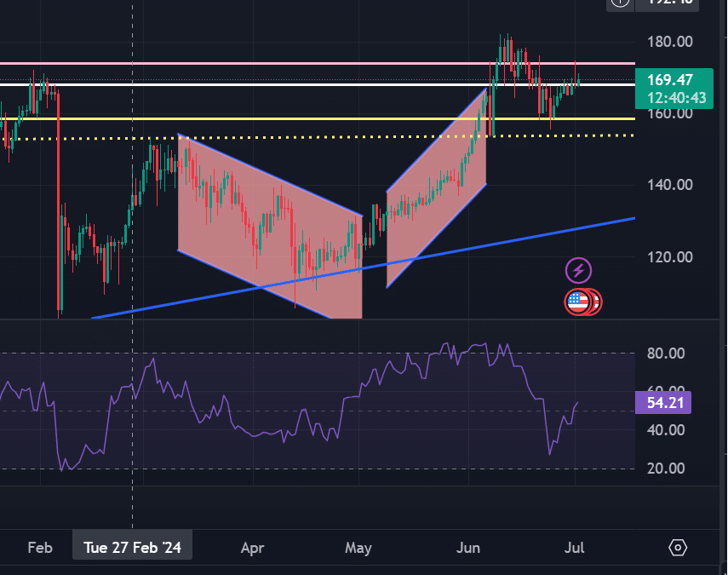
Task: Open chart settings gear icon
Action: coord(678,547)
